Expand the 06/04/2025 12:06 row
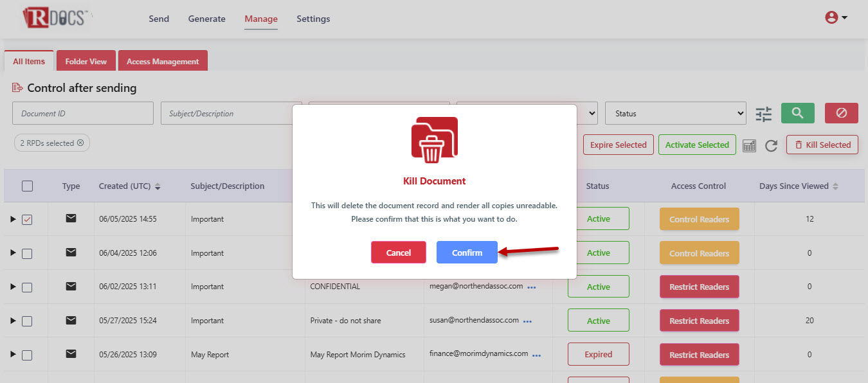 point(13,253)
